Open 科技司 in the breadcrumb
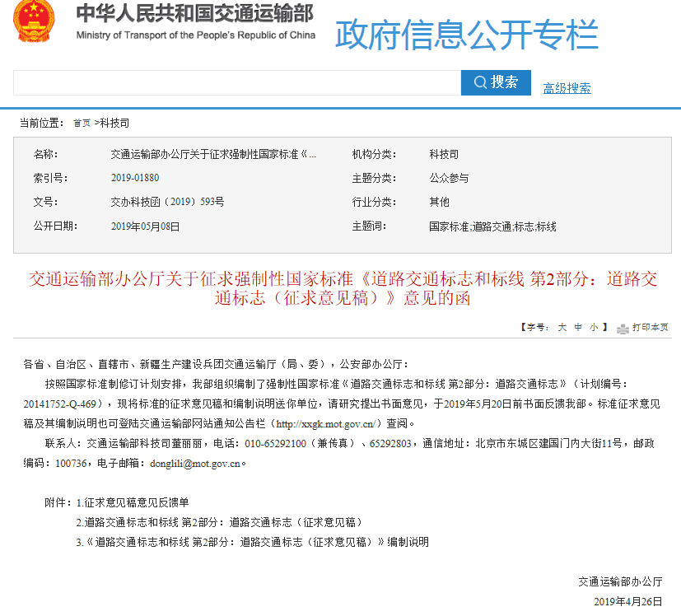Image resolution: width=681 pixels, height=616 pixels. pos(114,123)
